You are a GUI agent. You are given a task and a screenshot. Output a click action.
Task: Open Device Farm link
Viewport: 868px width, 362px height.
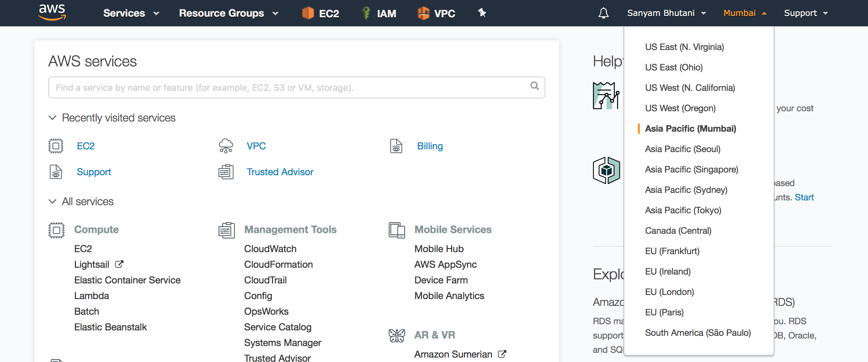tap(441, 280)
